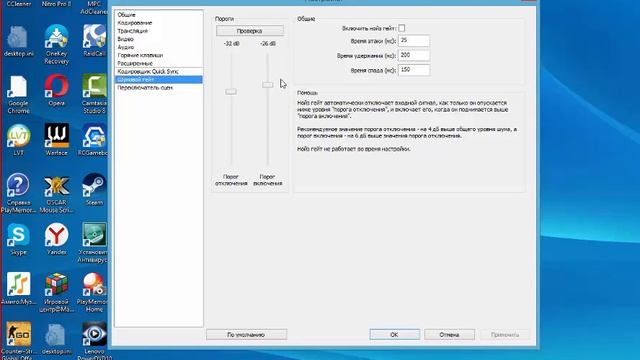640x360 pixels.
Task: Open Google Chrome desktop shortcut
Action: pos(18,94)
